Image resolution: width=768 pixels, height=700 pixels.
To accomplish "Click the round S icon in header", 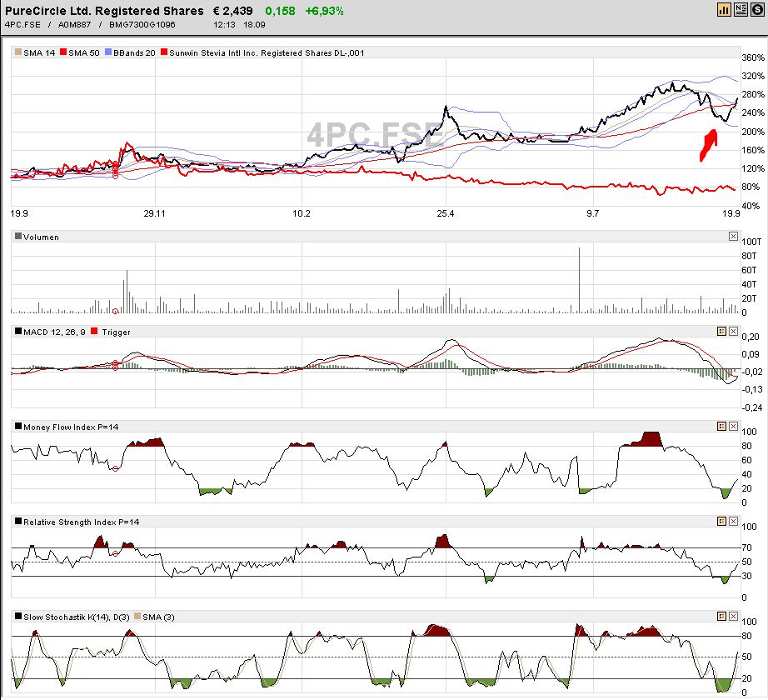I will (756, 10).
